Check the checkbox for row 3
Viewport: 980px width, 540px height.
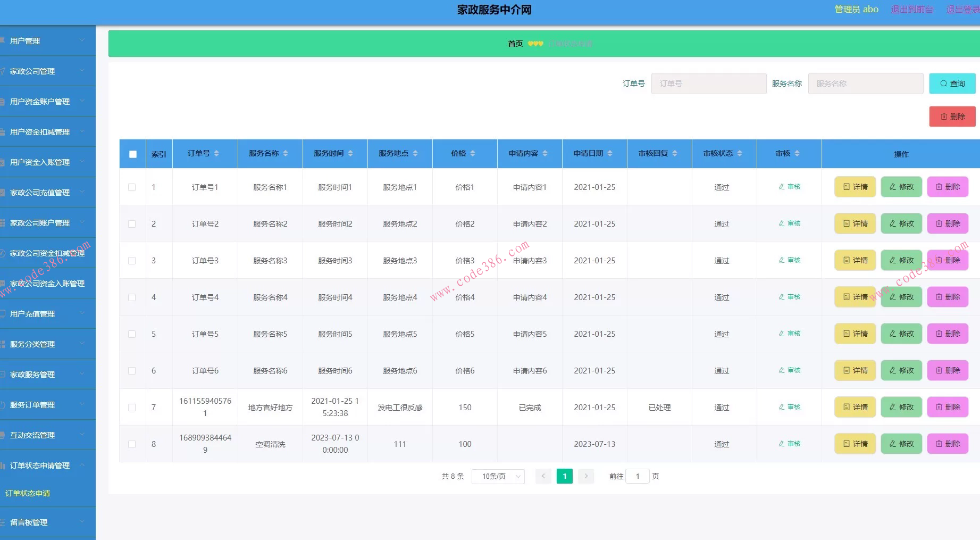(x=132, y=261)
